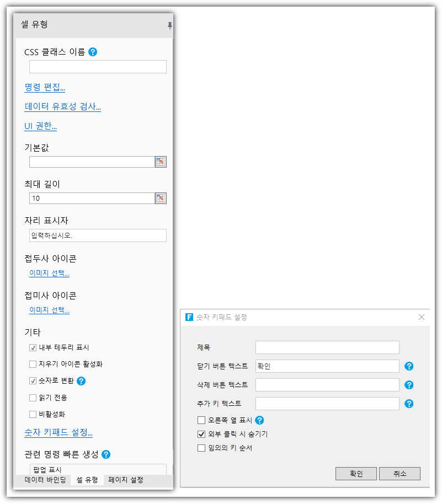The width and height of the screenshot is (442, 504).
Task: Switch to the 페이지 설정 tab
Action: click(126, 480)
